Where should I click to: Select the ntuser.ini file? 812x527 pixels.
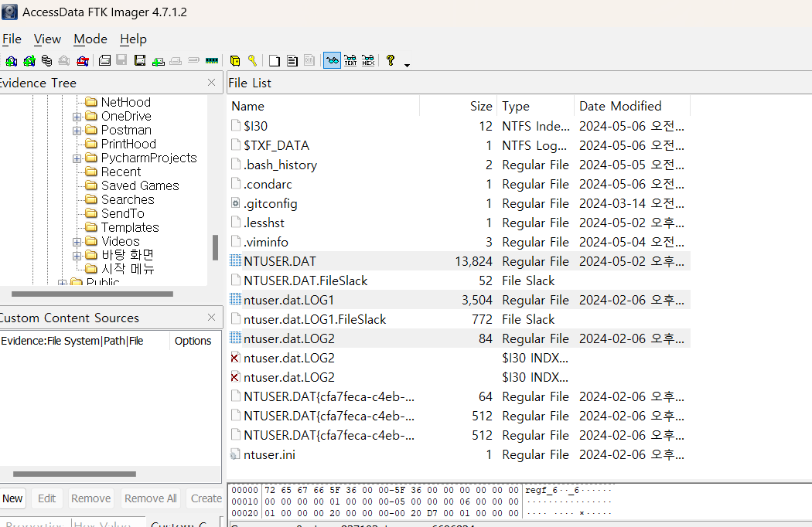click(269, 455)
